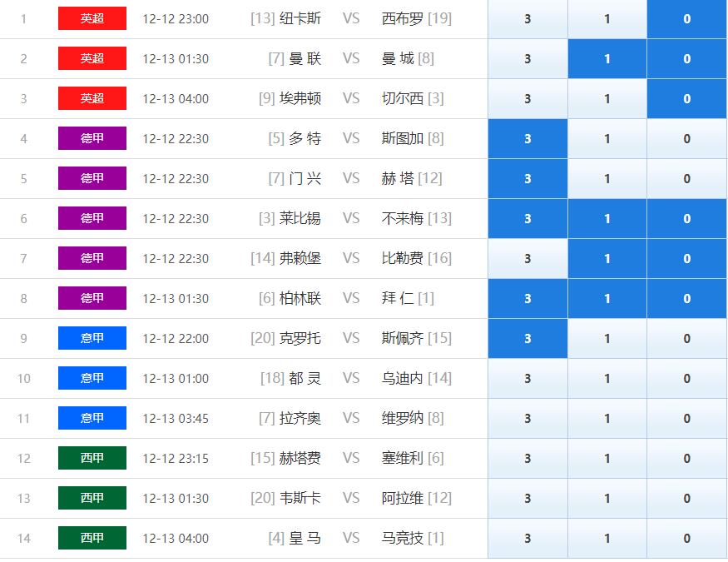This screenshot has width=728, height=562.
Task: Deselect 0 for 莱比锡 vs 不来梅
Action: 686,219
